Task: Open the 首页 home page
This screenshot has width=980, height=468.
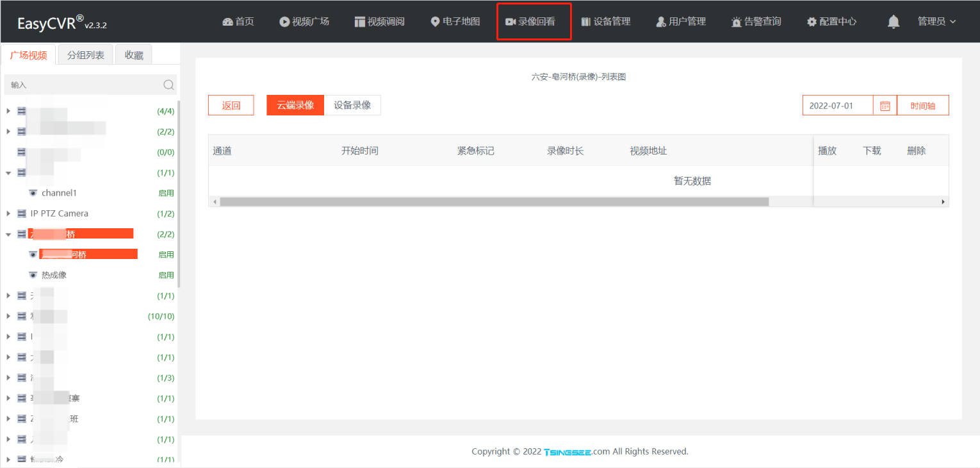Action: [x=238, y=22]
